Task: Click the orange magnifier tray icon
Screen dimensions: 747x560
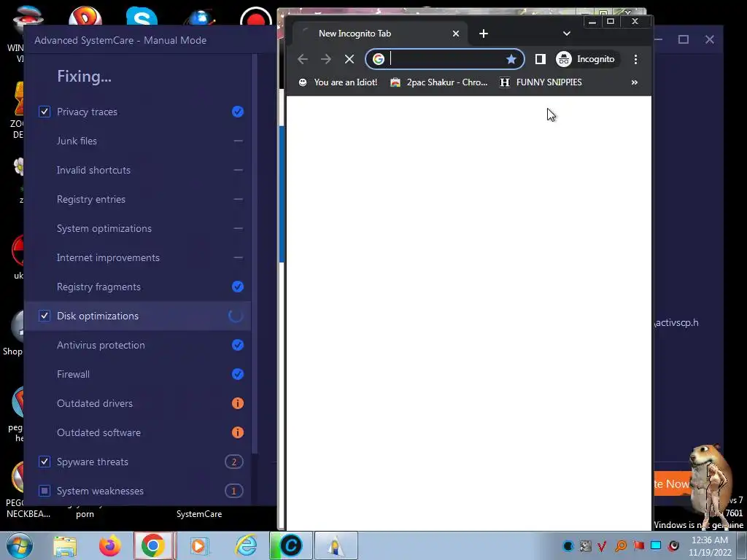Action: point(621,545)
